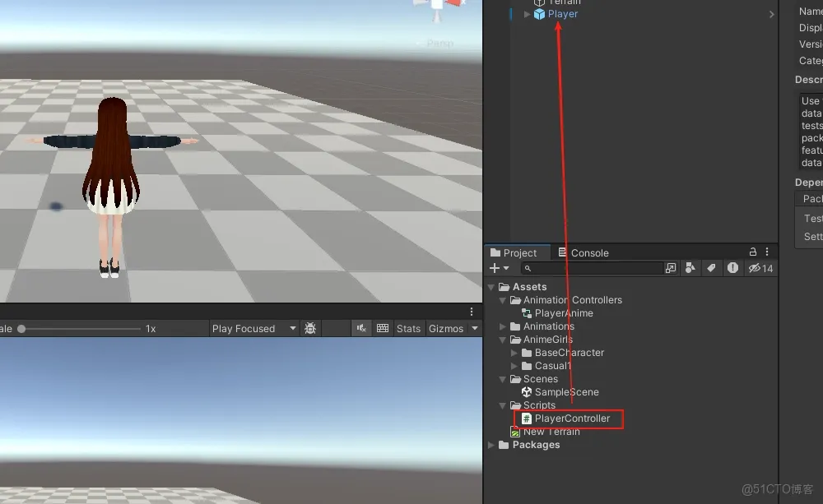Toggle the padlock icon on Project panel
This screenshot has width=823, height=504.
click(752, 252)
